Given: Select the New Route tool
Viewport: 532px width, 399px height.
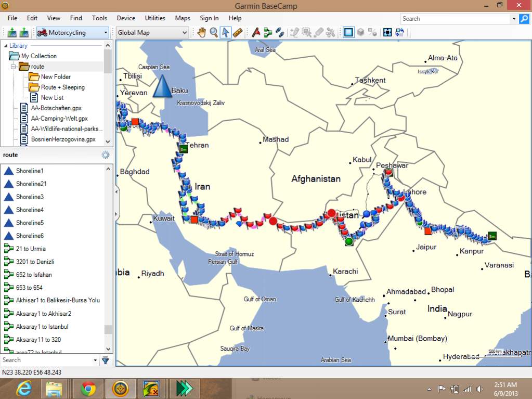Looking at the screenshot, I should (268, 33).
